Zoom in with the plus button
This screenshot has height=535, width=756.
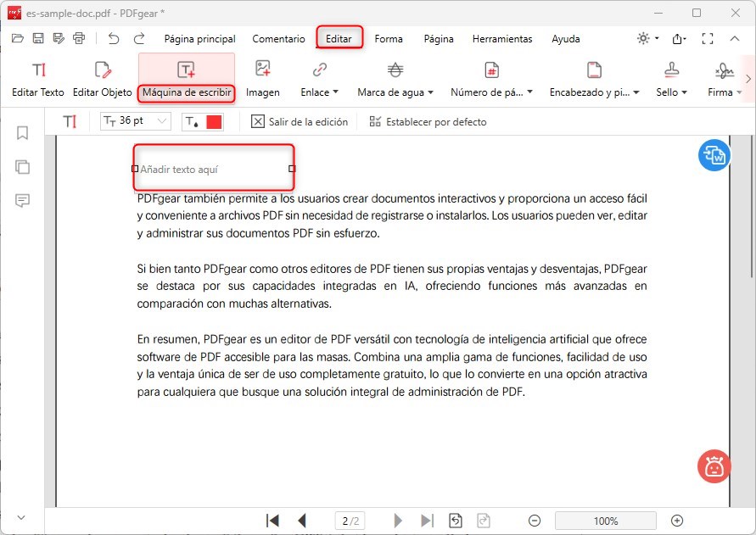click(677, 521)
